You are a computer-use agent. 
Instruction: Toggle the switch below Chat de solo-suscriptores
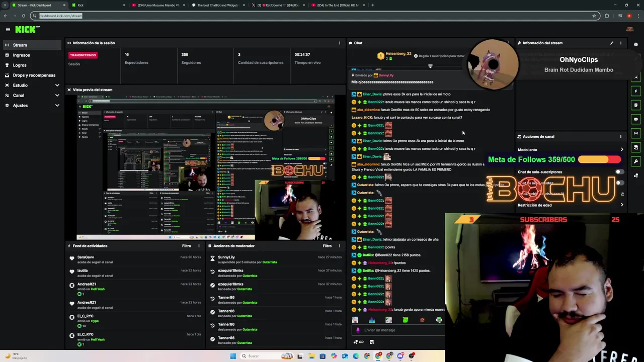click(x=619, y=183)
